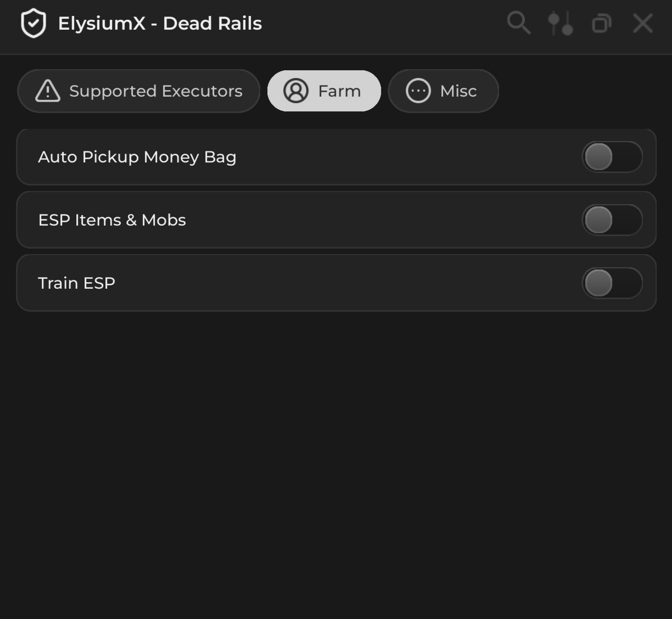Click the ESP Items & Mobs label
This screenshot has height=619, width=672.
coord(112,220)
